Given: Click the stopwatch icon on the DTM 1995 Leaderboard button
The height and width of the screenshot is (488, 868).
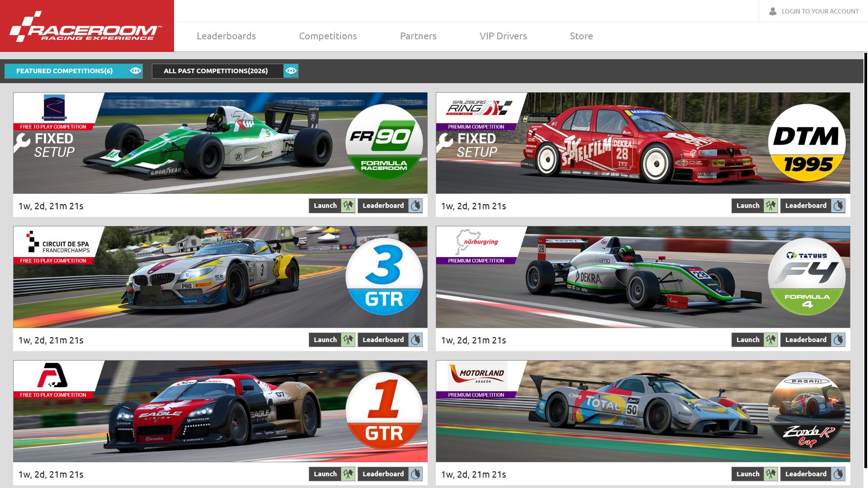Looking at the screenshot, I should pos(839,206).
